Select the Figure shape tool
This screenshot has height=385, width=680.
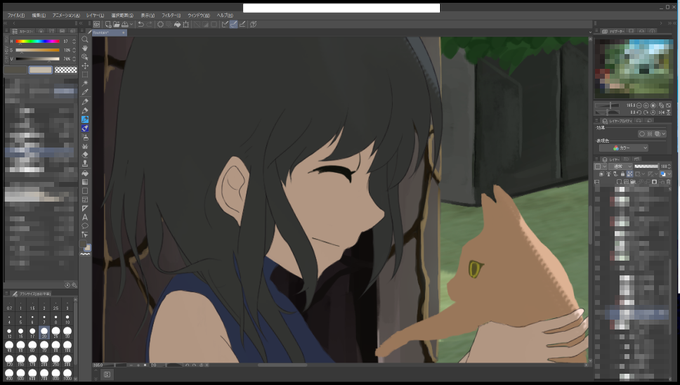click(85, 191)
